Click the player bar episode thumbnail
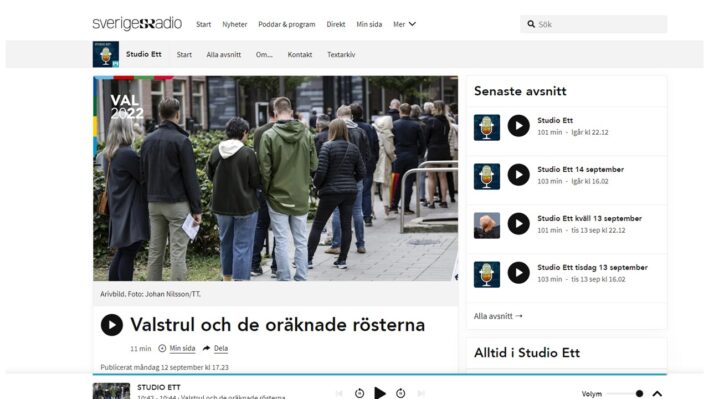The height and width of the screenshot is (399, 709). [111, 391]
